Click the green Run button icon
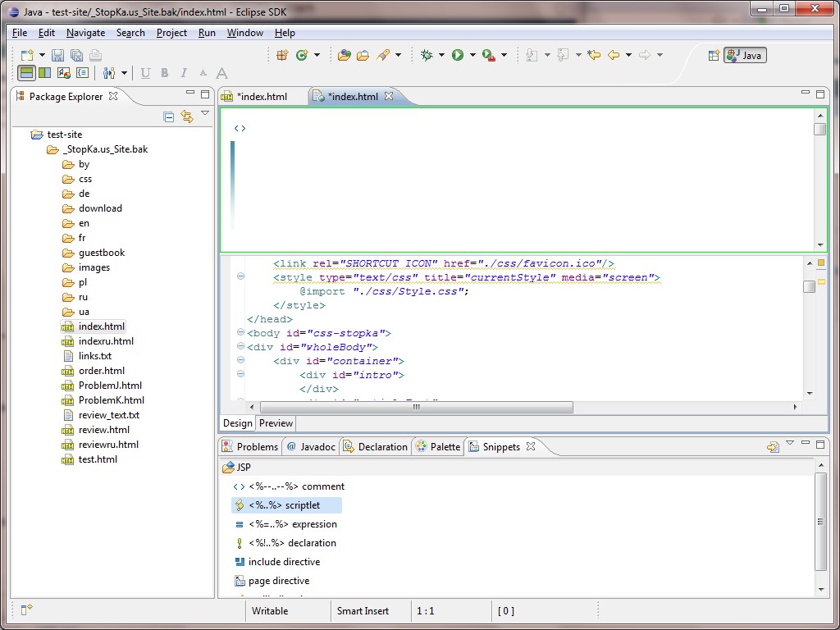The width and height of the screenshot is (840, 630). coord(458,55)
